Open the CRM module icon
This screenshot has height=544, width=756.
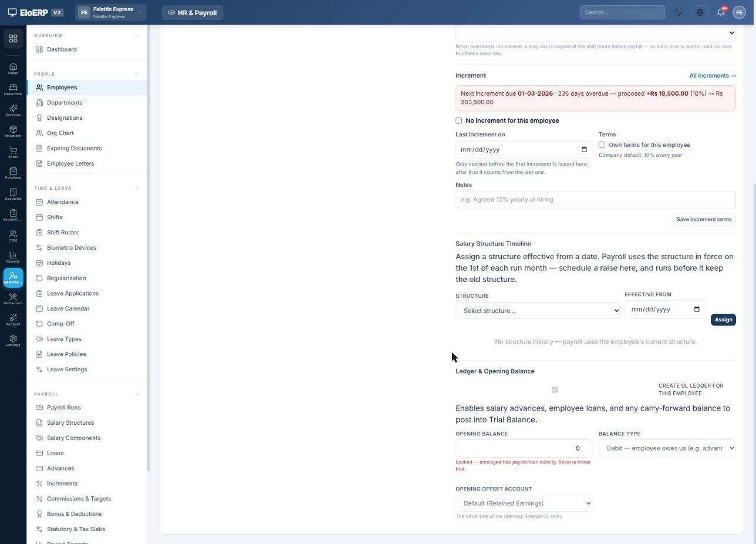point(13,237)
